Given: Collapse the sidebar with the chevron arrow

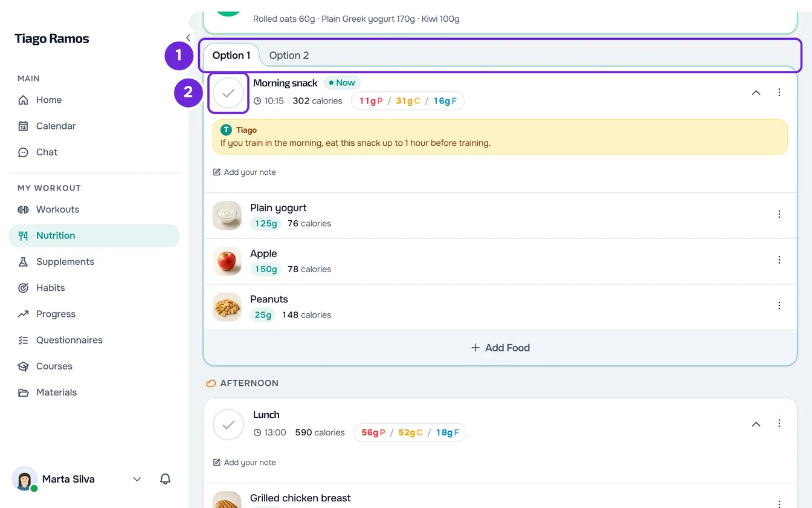Looking at the screenshot, I should tap(188, 37).
